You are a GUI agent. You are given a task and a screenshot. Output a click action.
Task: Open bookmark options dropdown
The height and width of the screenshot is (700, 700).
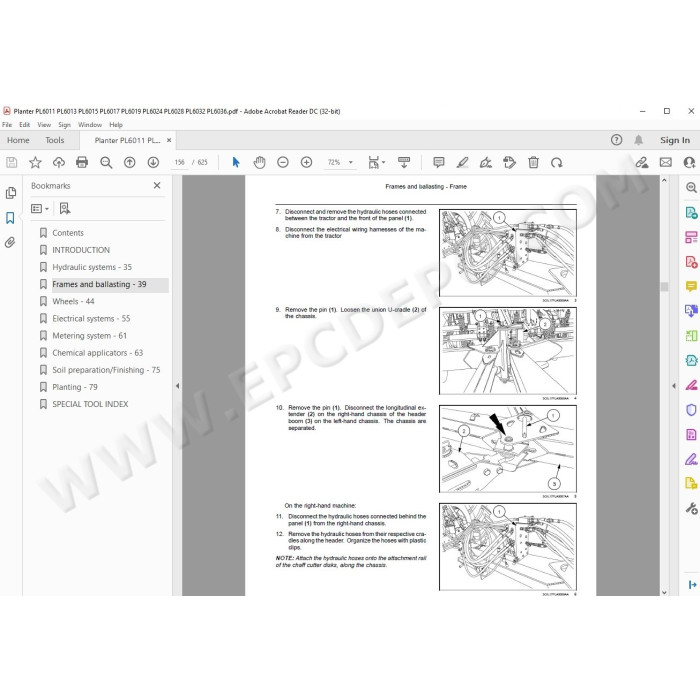click(x=40, y=208)
